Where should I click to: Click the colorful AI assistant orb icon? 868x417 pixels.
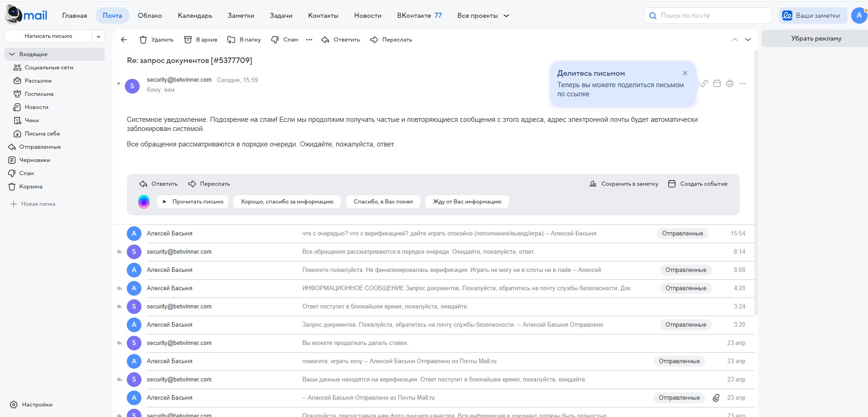(144, 202)
